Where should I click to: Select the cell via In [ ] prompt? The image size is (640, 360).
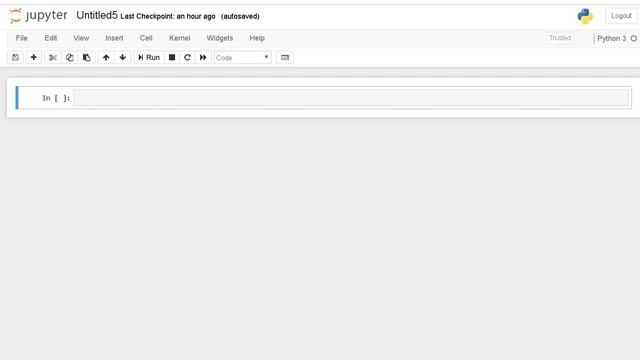pyautogui.click(x=56, y=98)
